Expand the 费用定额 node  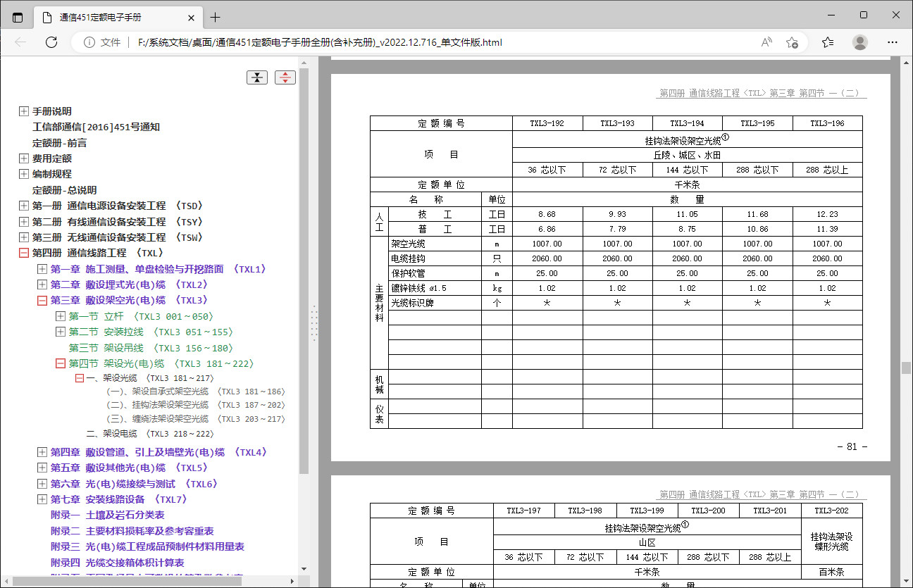pos(24,158)
